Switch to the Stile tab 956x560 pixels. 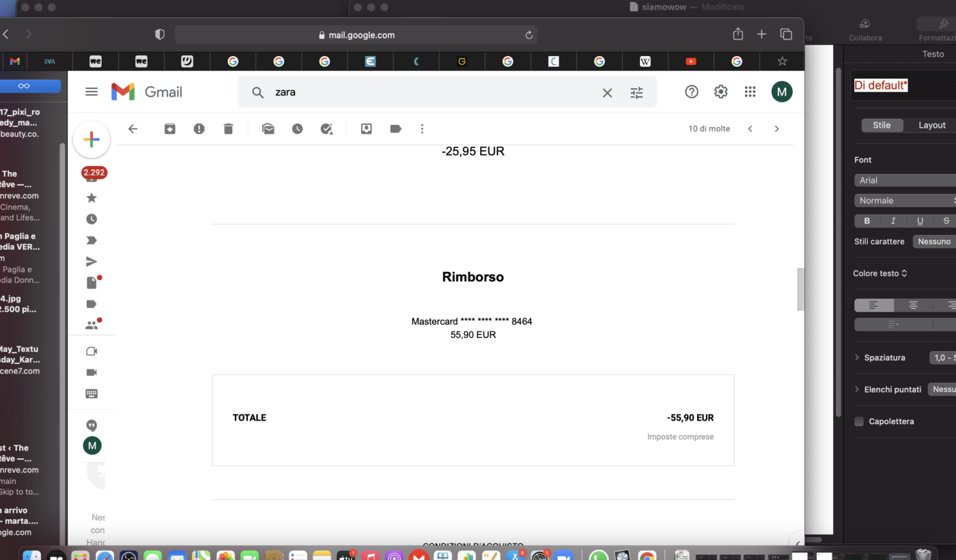click(x=882, y=125)
